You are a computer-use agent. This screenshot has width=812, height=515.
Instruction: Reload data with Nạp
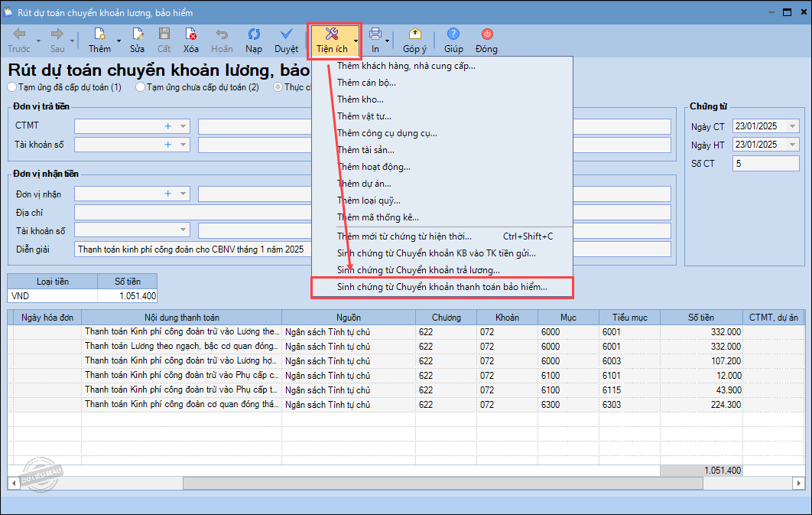coord(254,41)
